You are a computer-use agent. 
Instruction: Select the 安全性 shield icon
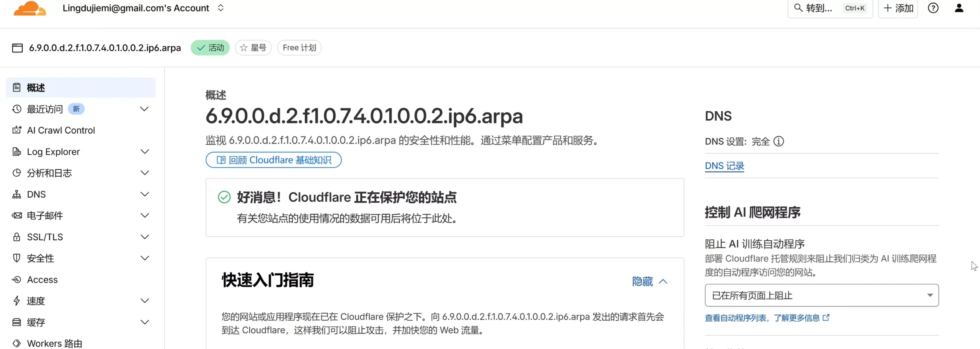[16, 258]
